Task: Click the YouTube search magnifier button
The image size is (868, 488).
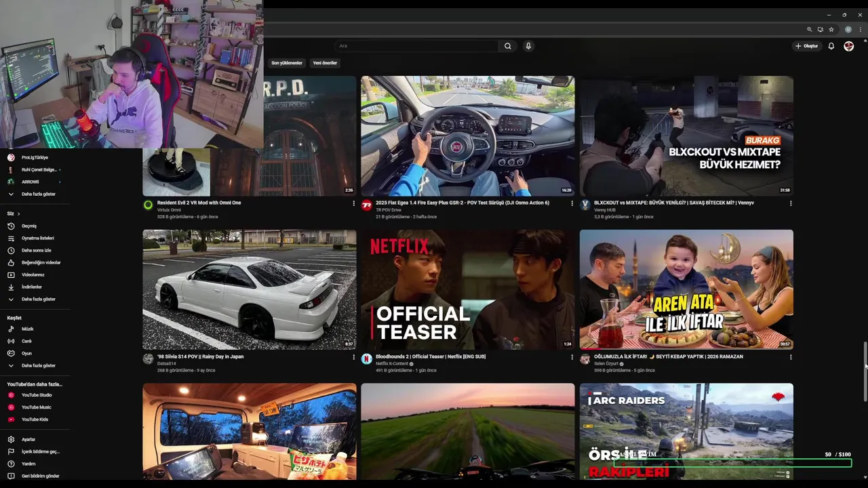Action: point(507,46)
